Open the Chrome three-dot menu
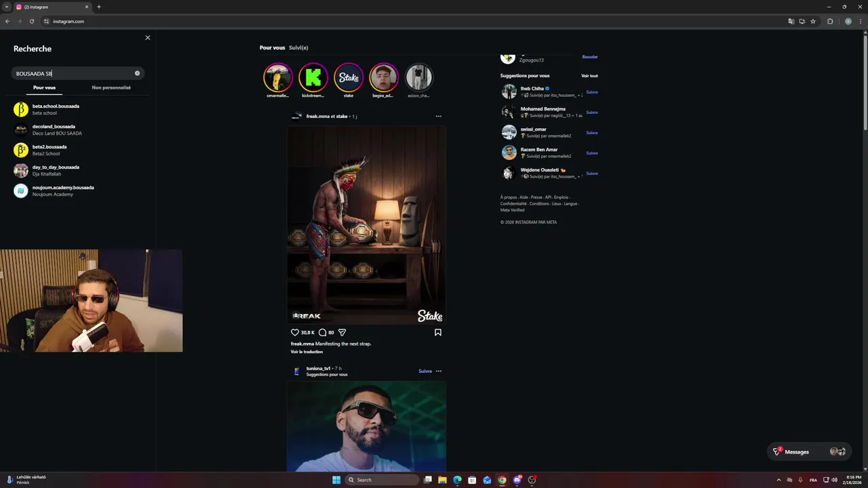Screen dimensions: 868x488 click(860, 22)
